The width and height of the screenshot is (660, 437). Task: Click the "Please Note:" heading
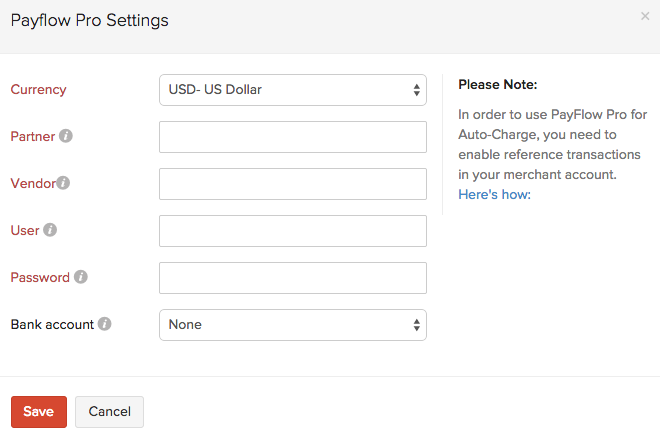click(497, 84)
